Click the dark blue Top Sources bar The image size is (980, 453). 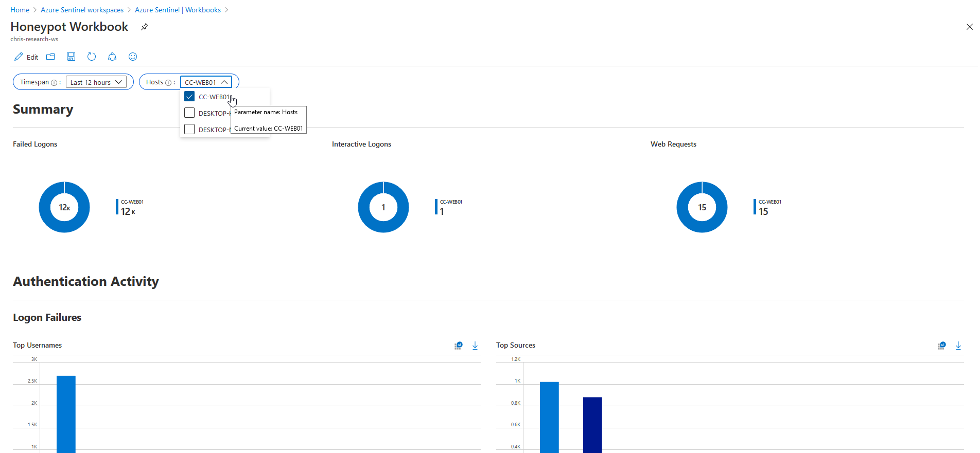point(592,425)
